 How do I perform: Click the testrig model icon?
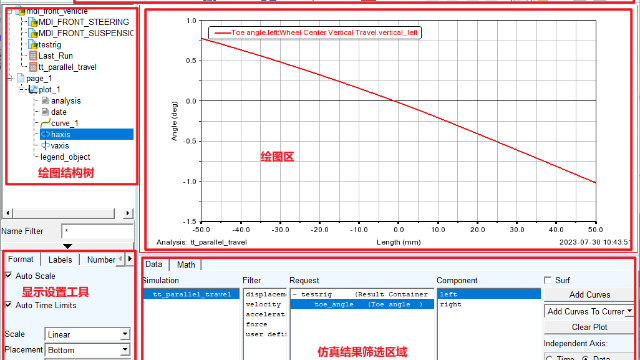[x=33, y=44]
